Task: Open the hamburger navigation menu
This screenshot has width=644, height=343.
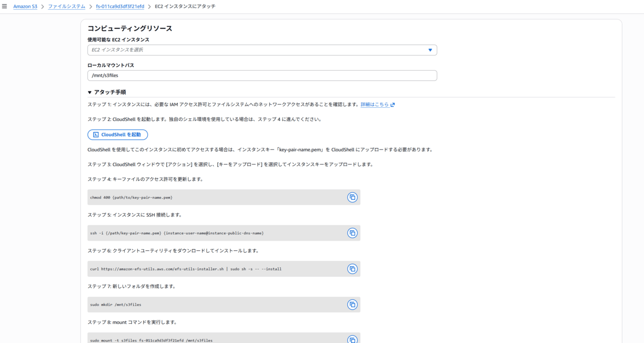Action: coord(5,7)
